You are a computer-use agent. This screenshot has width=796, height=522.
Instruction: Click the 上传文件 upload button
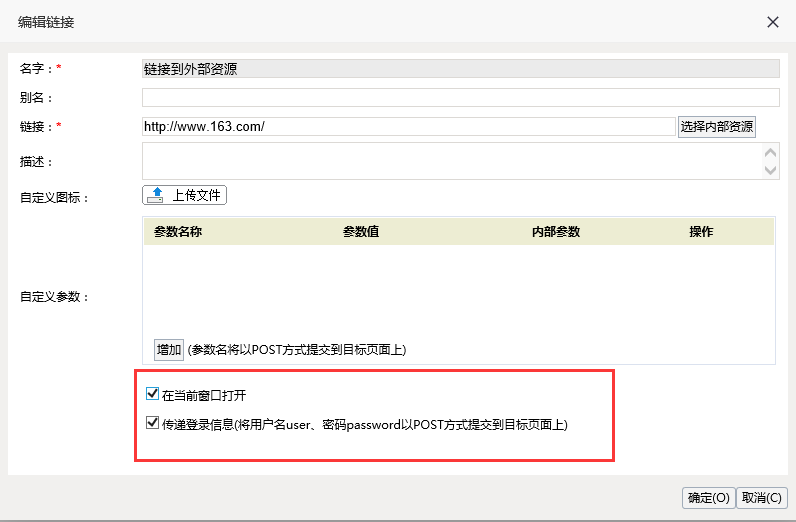click(x=184, y=195)
